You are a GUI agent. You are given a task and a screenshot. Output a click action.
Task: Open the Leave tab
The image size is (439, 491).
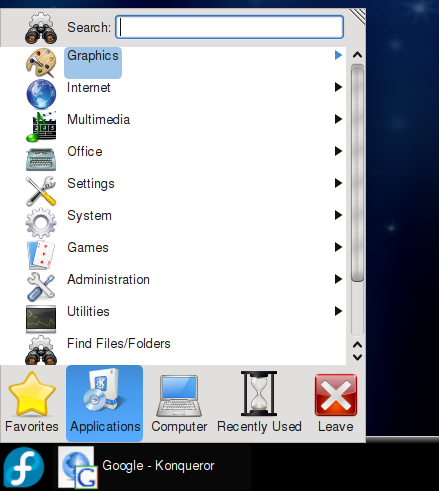tap(336, 403)
